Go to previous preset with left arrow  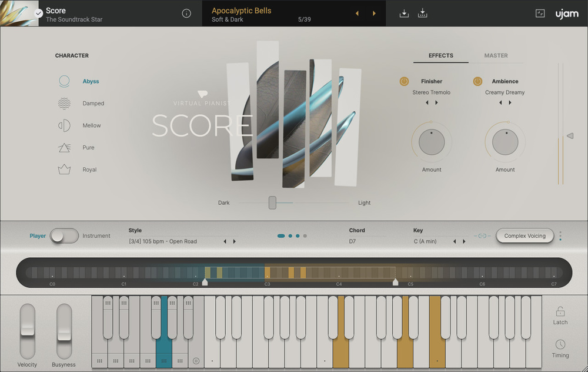(x=357, y=14)
